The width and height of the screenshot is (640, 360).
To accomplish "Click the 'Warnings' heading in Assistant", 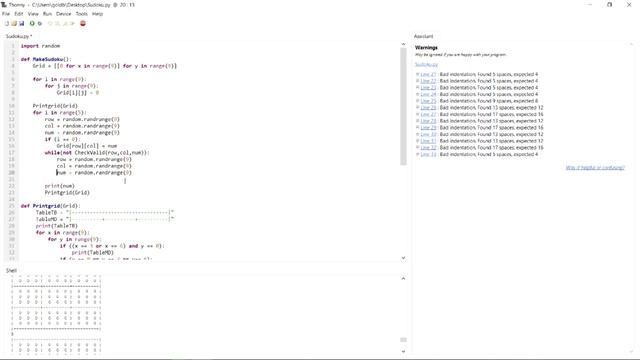I will pos(426,48).
